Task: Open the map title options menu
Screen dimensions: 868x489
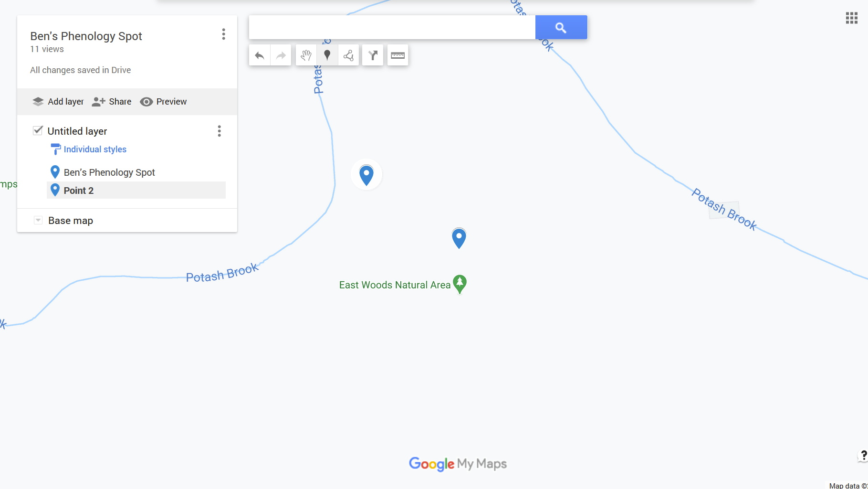Action: pos(223,34)
